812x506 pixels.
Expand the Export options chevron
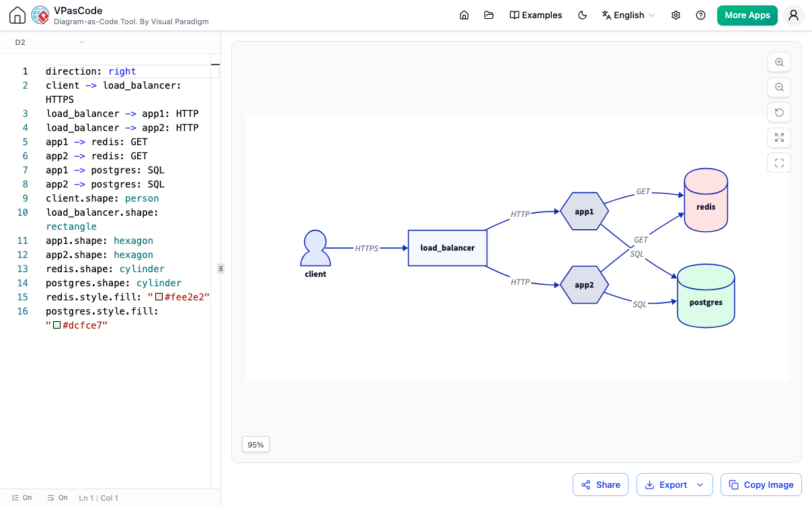(x=701, y=484)
